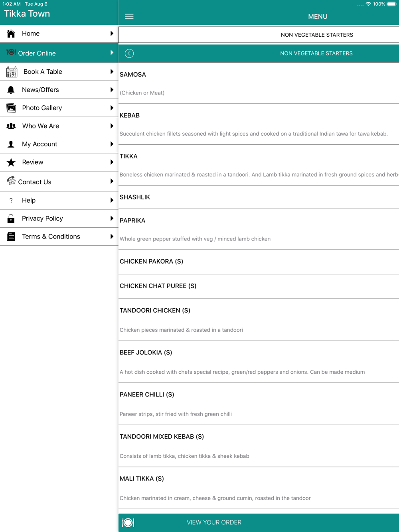Screen dimensions: 399x532
Task: Expand the Who We Are arrow
Action: 112,126
